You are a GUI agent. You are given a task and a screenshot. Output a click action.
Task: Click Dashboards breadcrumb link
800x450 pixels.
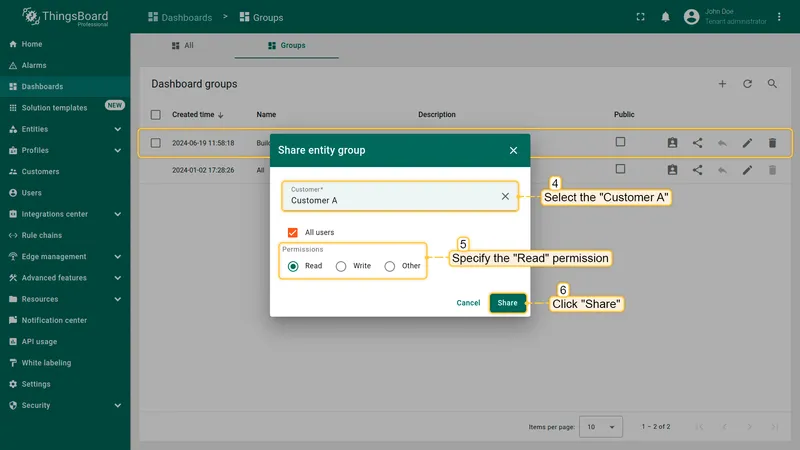[180, 17]
